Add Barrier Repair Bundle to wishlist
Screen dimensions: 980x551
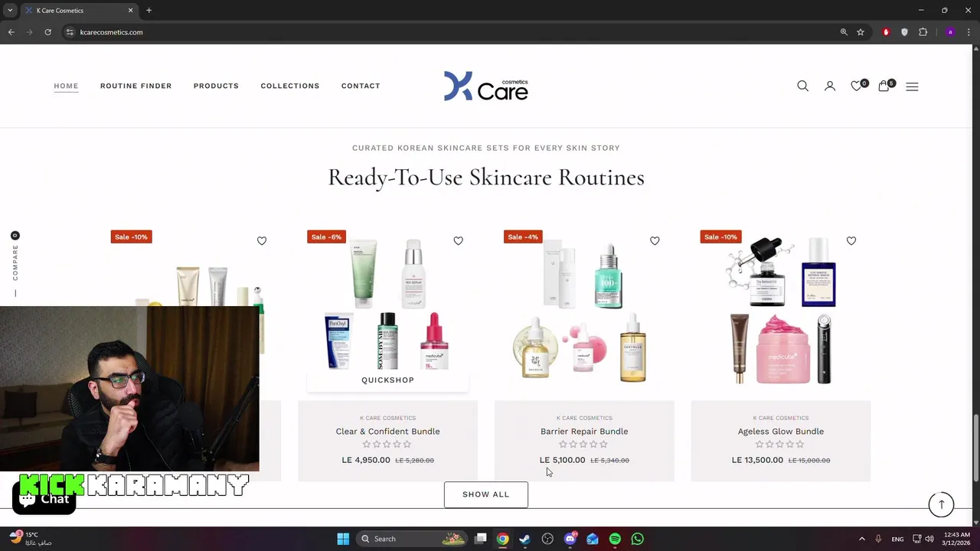click(x=655, y=240)
